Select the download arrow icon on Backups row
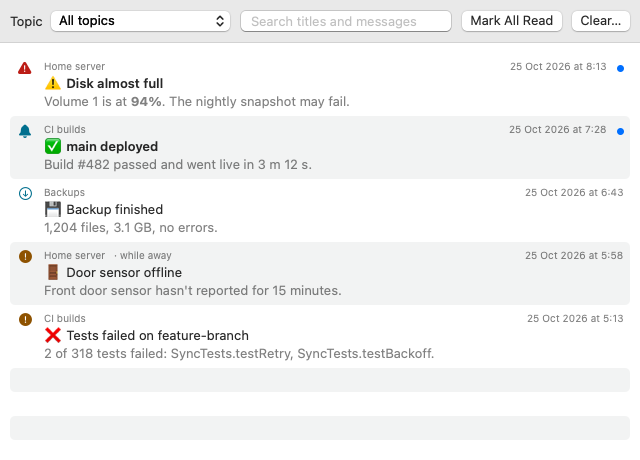640x460 pixels. tap(25, 193)
